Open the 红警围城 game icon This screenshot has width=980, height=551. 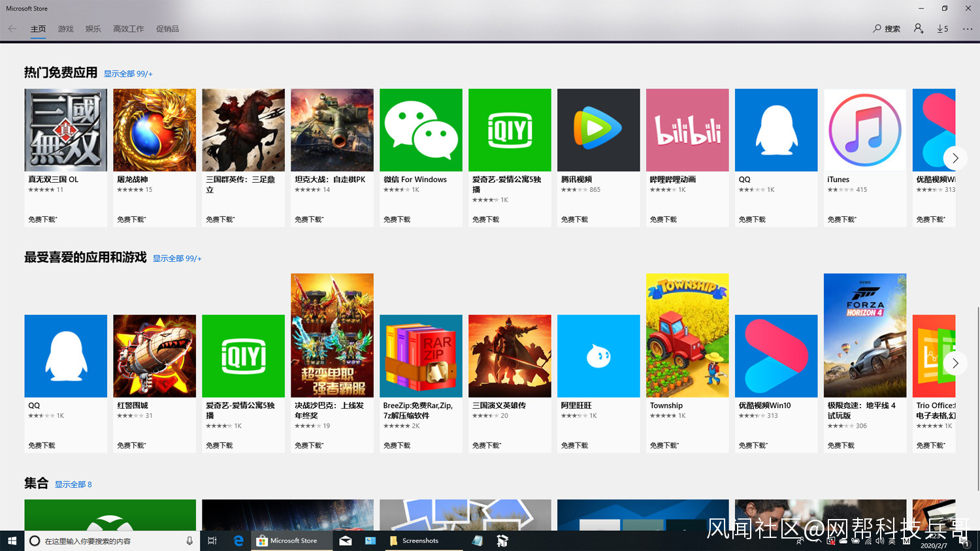[x=154, y=356]
